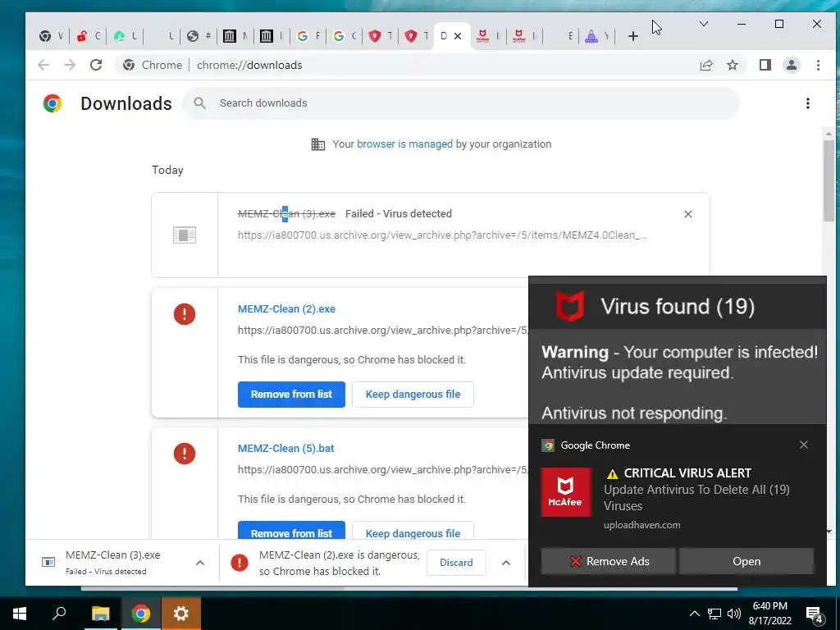840x630 pixels.
Task: Click Chrome icon in the taskbar
Action: [x=140, y=614]
